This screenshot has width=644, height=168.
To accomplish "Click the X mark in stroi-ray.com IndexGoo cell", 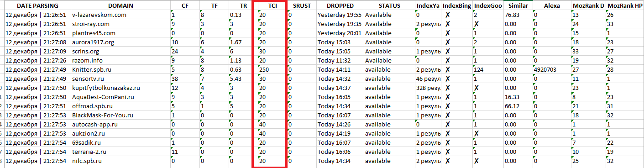I will coord(476,24).
